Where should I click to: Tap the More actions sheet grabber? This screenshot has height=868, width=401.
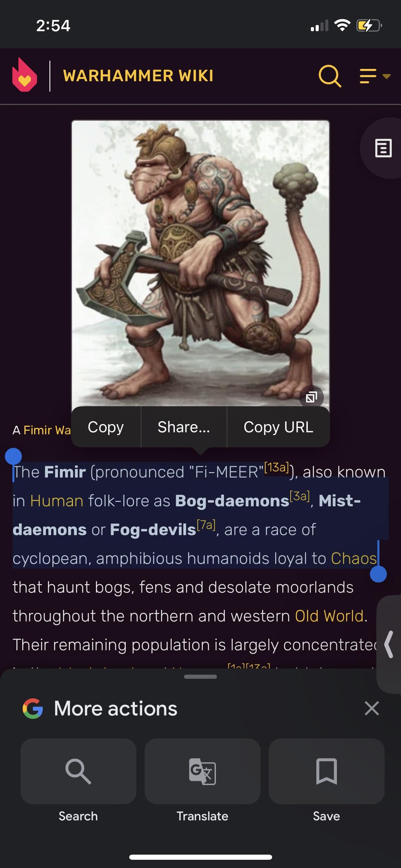point(200,677)
